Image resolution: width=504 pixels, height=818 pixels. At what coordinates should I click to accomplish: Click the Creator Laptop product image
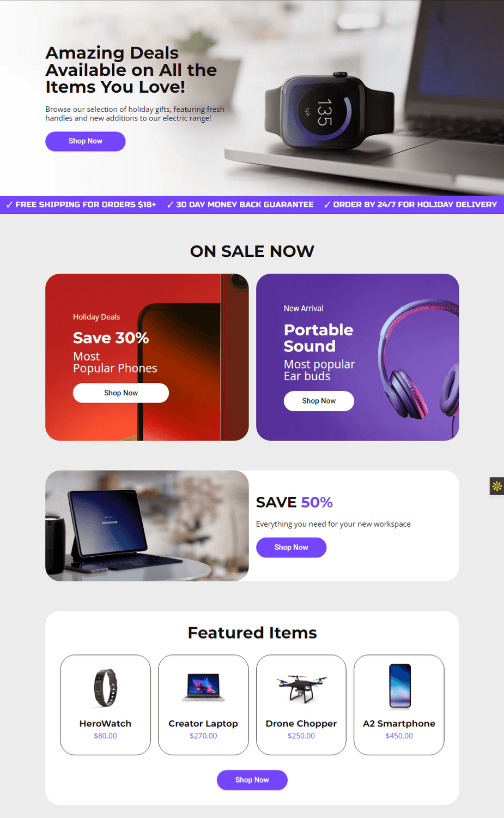click(203, 687)
